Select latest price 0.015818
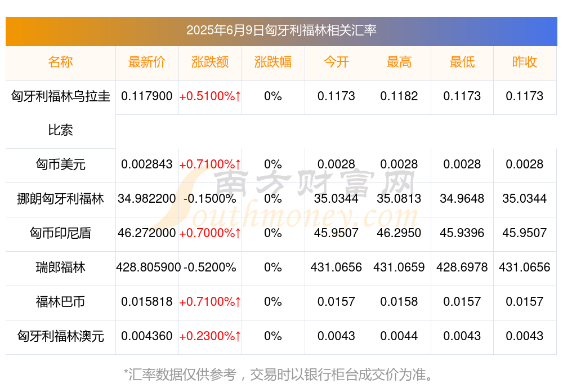Image resolution: width=563 pixels, height=392 pixels. [x=147, y=302]
